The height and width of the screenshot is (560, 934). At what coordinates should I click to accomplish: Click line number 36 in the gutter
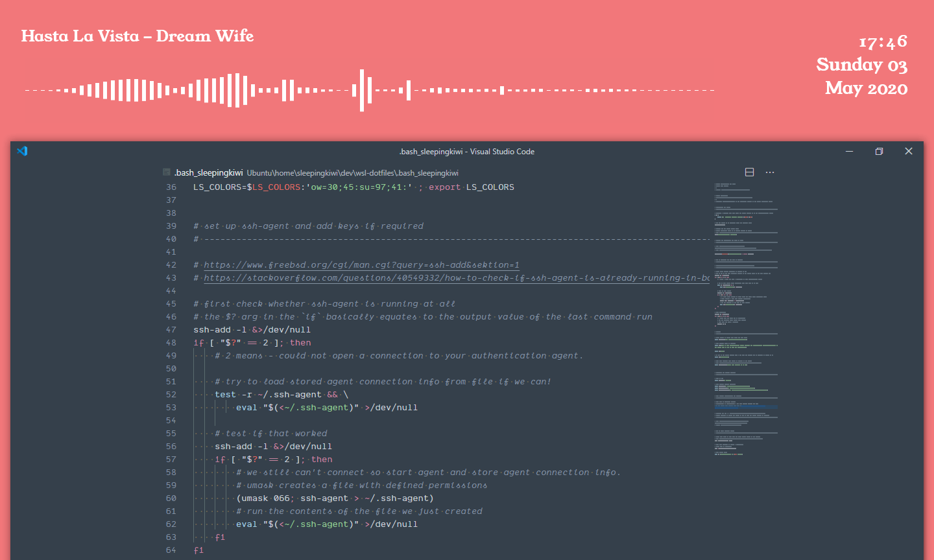pyautogui.click(x=171, y=187)
